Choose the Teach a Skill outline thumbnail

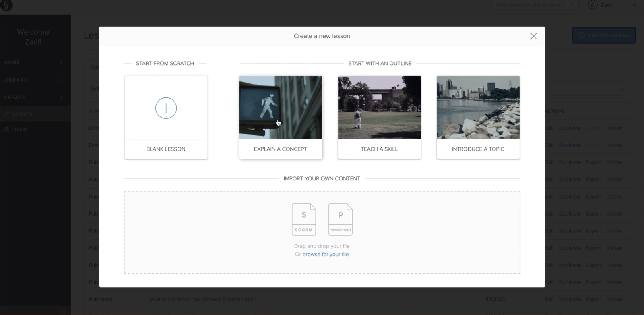coord(379,108)
